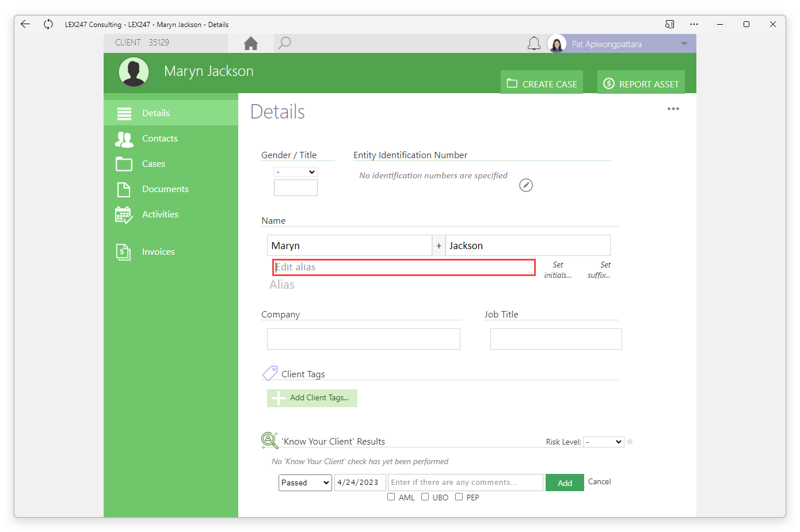The width and height of the screenshot is (800, 532).
Task: Click the Company input field
Action: [364, 339]
